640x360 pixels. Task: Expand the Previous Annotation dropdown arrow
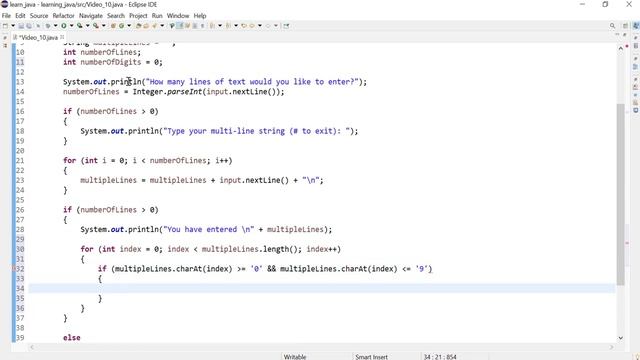pos(236,26)
